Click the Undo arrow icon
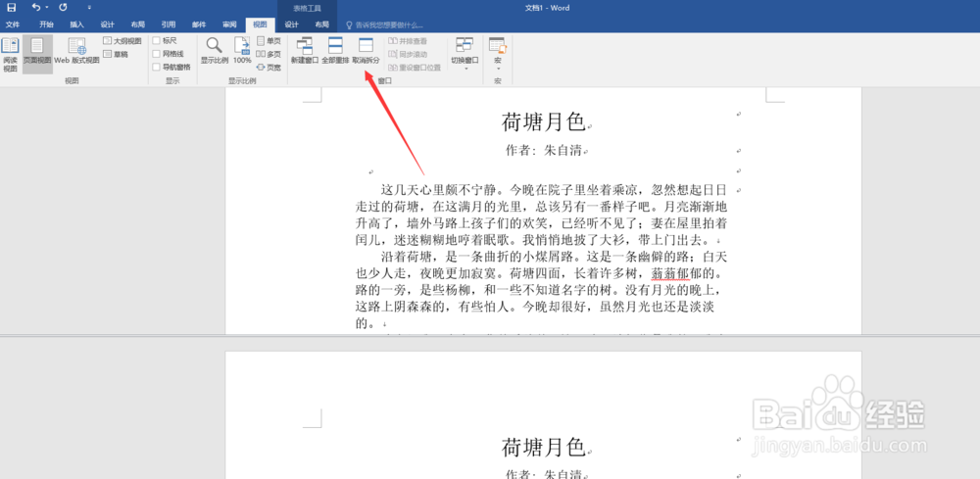 [x=36, y=8]
